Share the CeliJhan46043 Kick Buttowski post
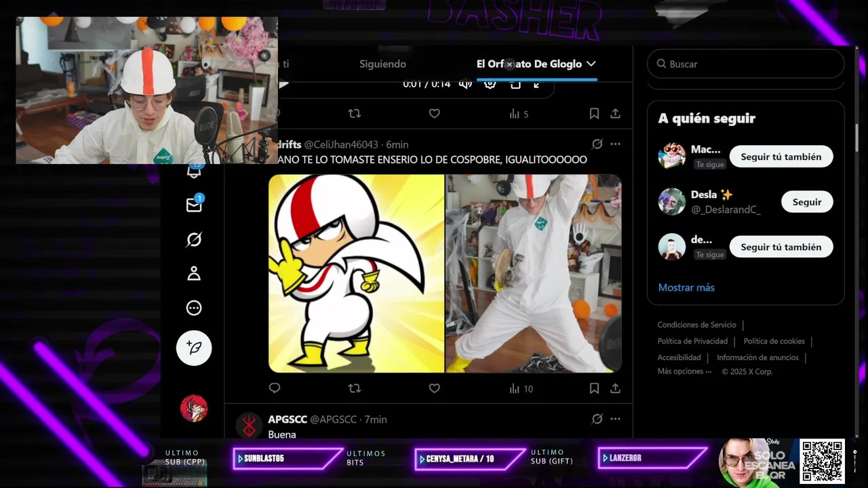 coord(615,388)
